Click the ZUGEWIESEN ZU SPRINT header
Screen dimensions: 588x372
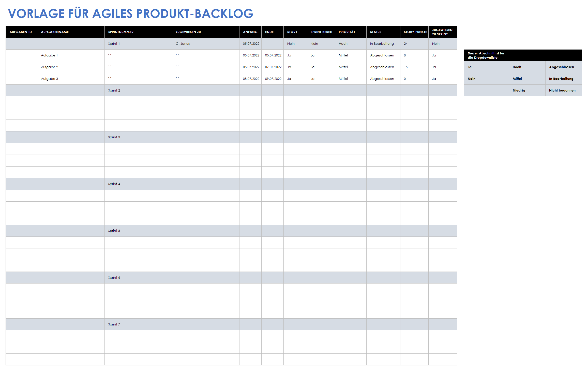tap(443, 32)
